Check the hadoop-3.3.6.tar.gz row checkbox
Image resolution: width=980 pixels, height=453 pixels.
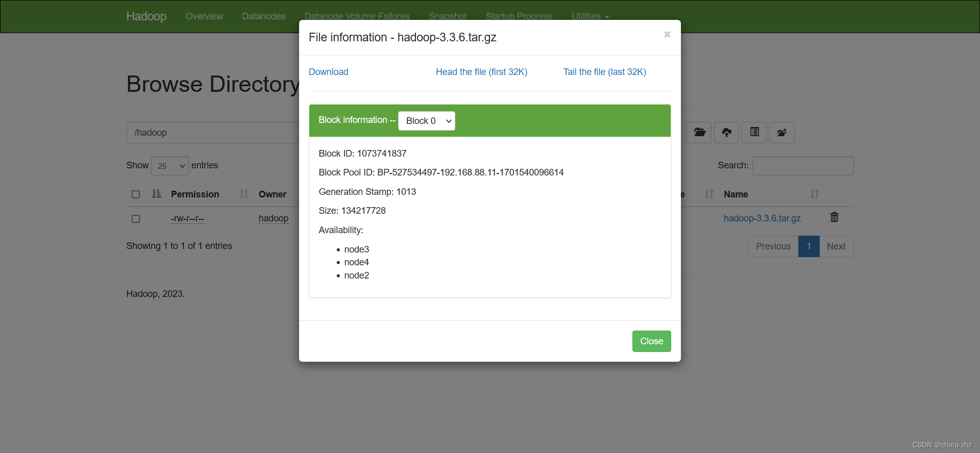(136, 219)
